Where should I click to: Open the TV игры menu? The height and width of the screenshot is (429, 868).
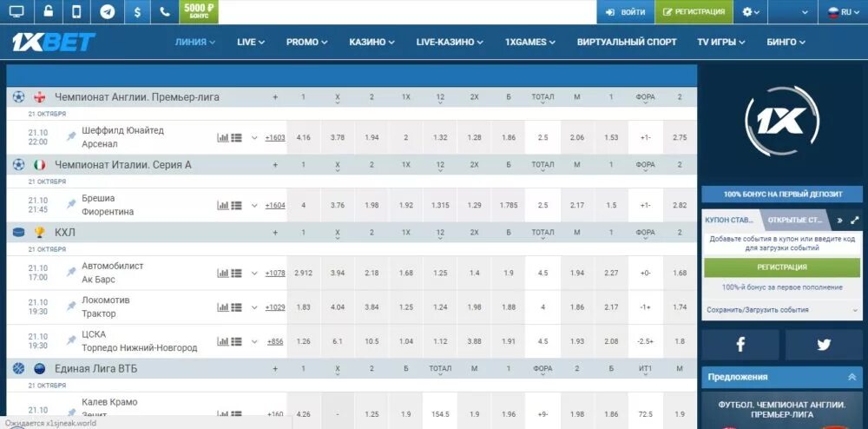720,42
